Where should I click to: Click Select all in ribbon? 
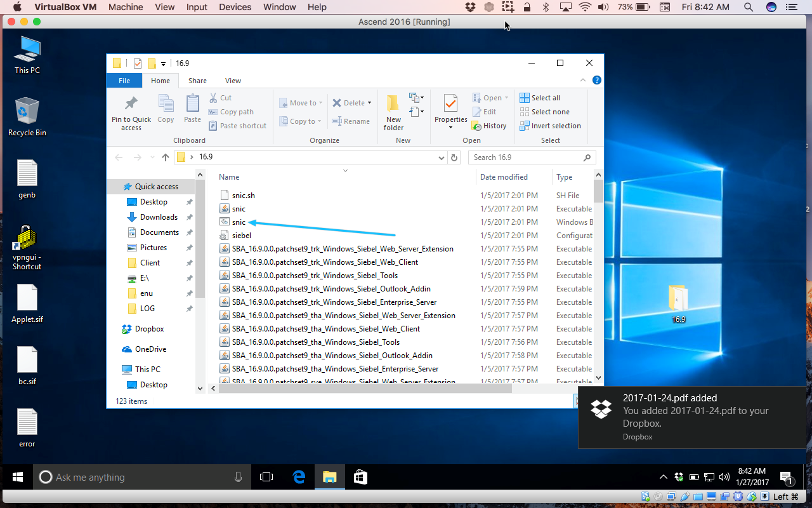pos(540,98)
